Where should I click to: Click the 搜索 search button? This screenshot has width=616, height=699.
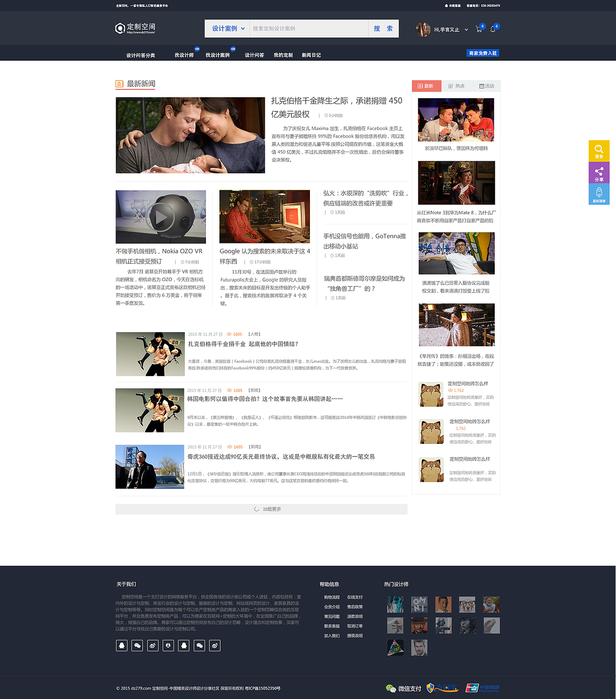(383, 28)
